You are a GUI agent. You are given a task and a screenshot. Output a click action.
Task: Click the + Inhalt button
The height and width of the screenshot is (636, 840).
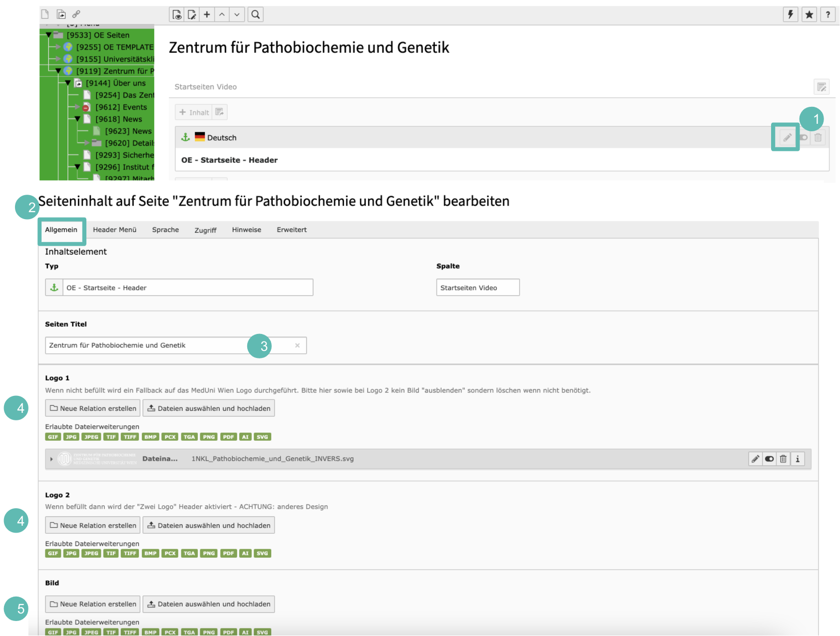pyautogui.click(x=194, y=112)
